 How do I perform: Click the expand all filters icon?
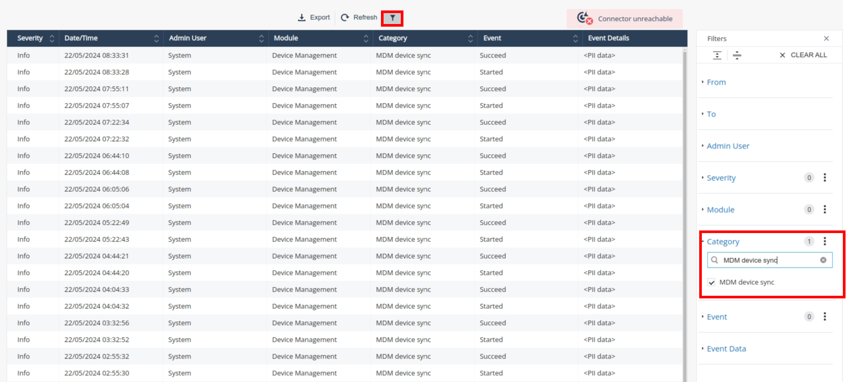pos(717,55)
